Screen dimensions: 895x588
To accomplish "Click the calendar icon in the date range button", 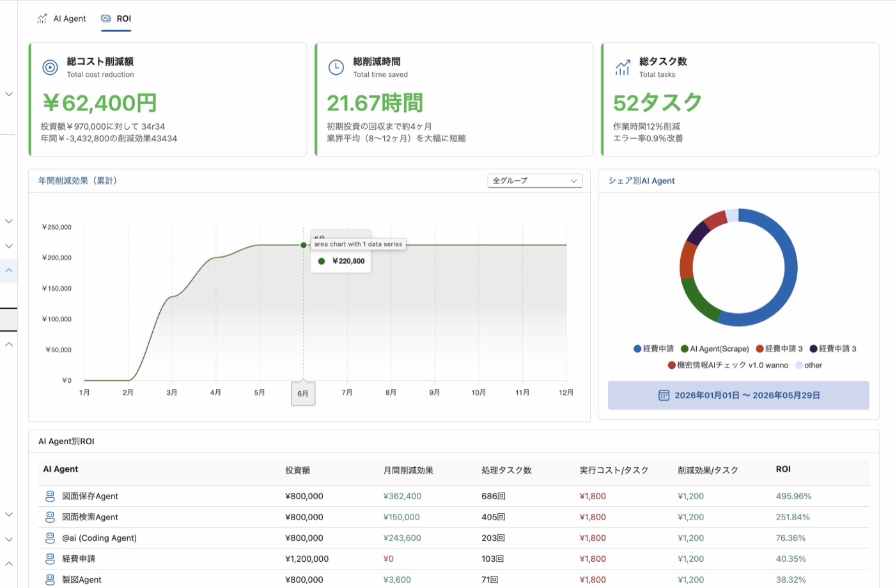I will [x=664, y=396].
